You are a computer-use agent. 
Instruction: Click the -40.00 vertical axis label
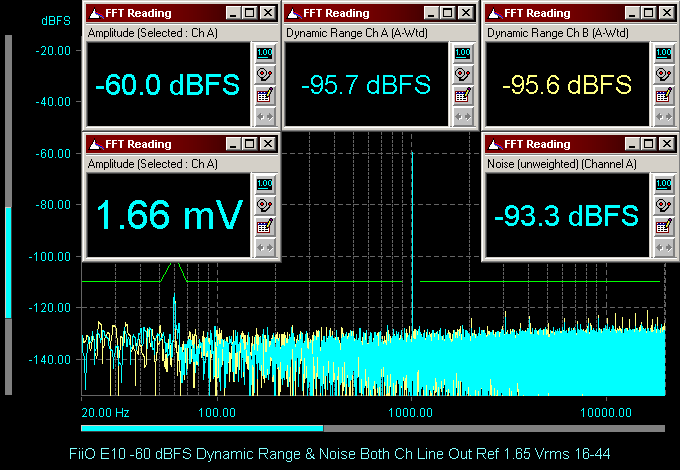click(x=53, y=102)
